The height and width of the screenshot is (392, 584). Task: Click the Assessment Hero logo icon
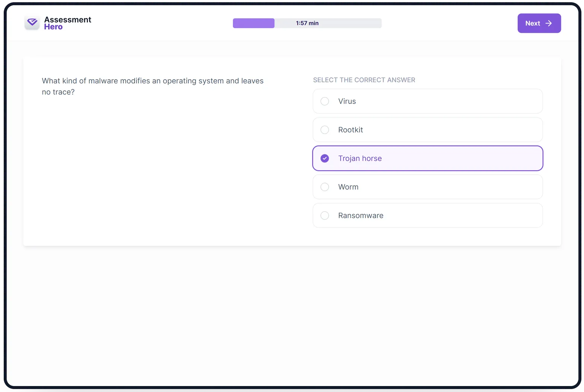32,23
